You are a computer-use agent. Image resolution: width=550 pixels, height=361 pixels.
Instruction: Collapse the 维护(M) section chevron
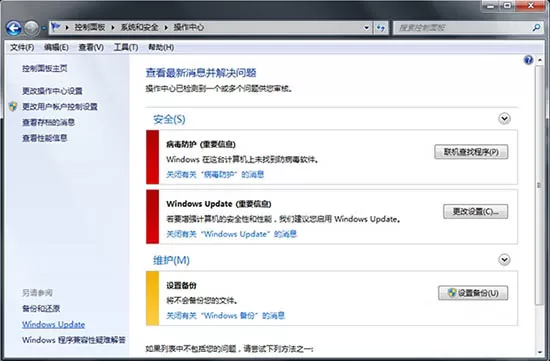click(x=504, y=260)
